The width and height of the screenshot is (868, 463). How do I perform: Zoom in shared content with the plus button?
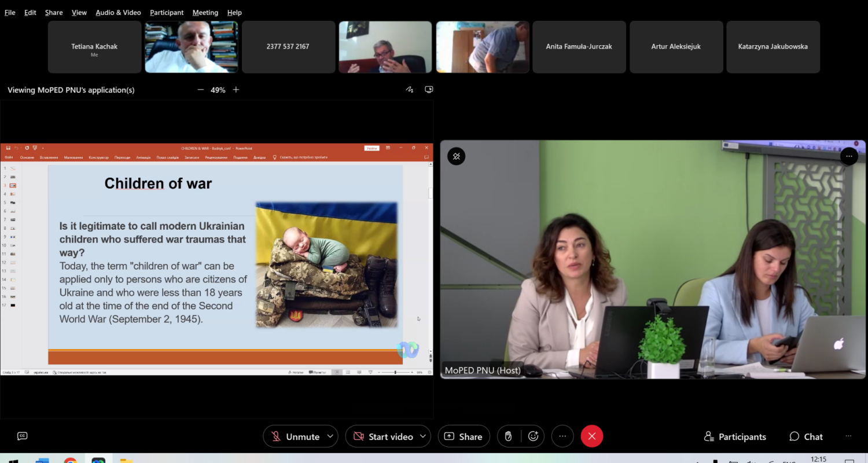236,90
